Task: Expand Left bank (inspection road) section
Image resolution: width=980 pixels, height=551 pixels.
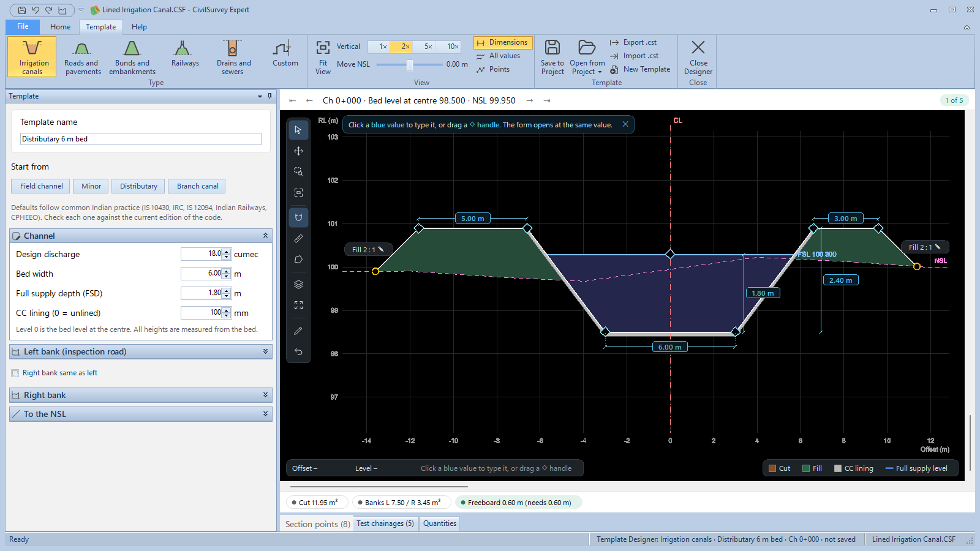Action: [x=141, y=351]
